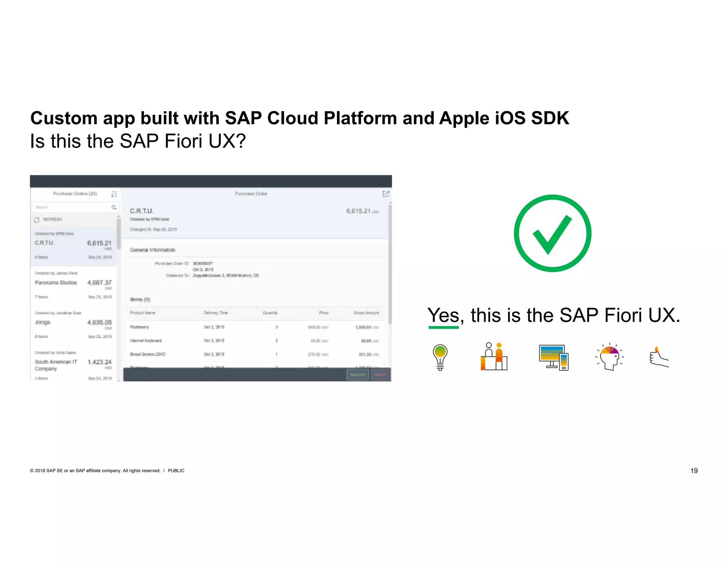Click the Munich, DE delivery address line
The height and width of the screenshot is (562, 728).
226,276
